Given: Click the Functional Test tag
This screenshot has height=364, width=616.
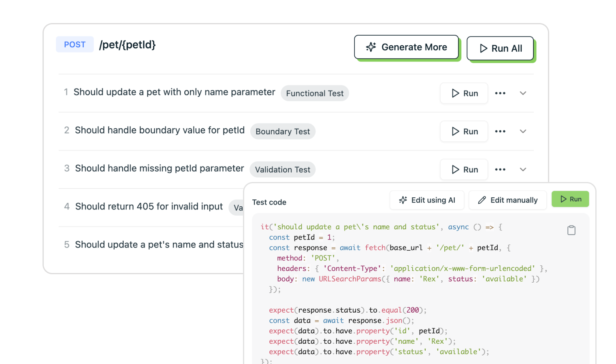Looking at the screenshot, I should pyautogui.click(x=315, y=93).
